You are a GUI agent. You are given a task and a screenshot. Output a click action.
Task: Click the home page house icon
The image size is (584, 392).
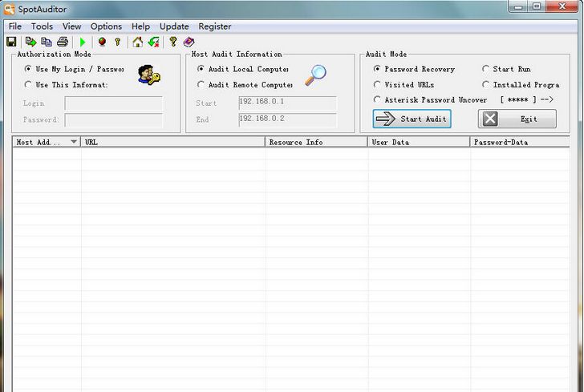point(137,42)
